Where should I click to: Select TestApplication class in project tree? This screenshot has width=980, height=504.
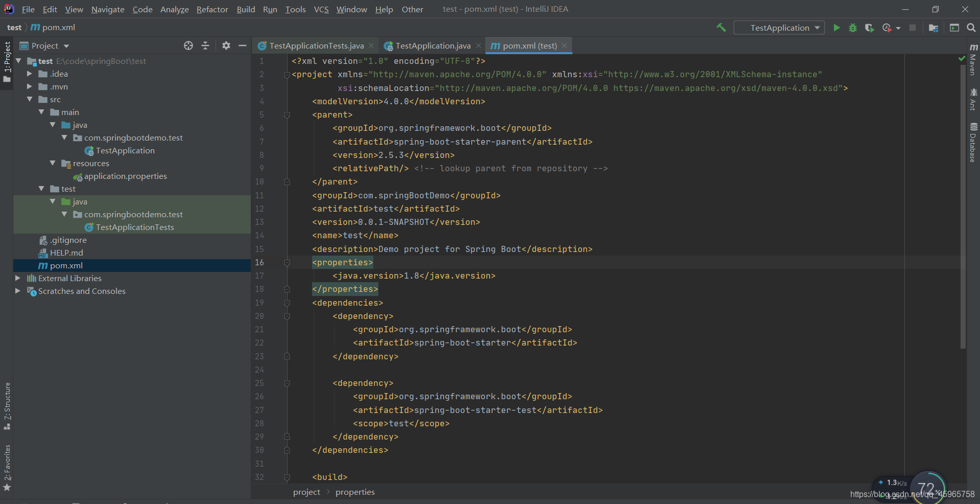point(125,150)
